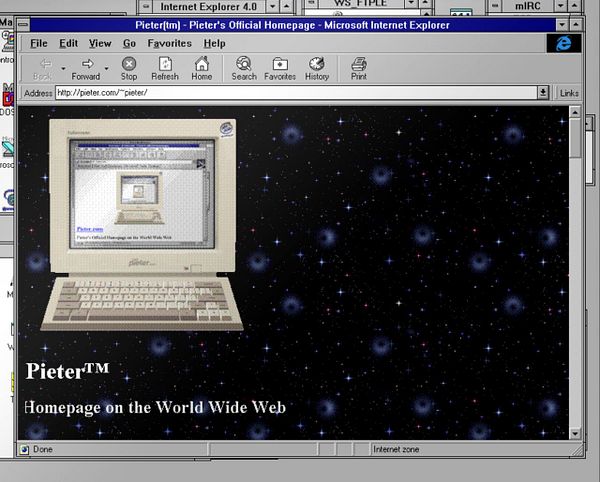The width and height of the screenshot is (600, 482).
Task: Open the Forward history dropdown arrow
Action: (x=106, y=69)
